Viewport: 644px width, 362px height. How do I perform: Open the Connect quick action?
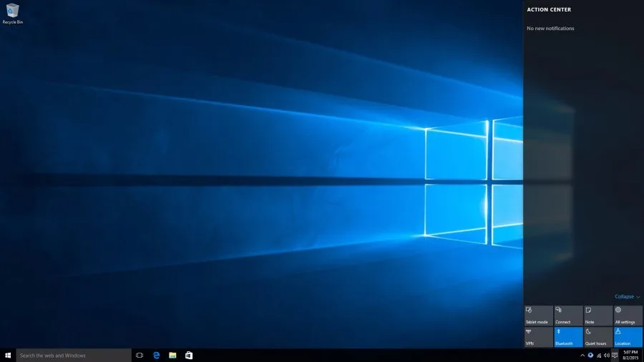[x=568, y=315]
